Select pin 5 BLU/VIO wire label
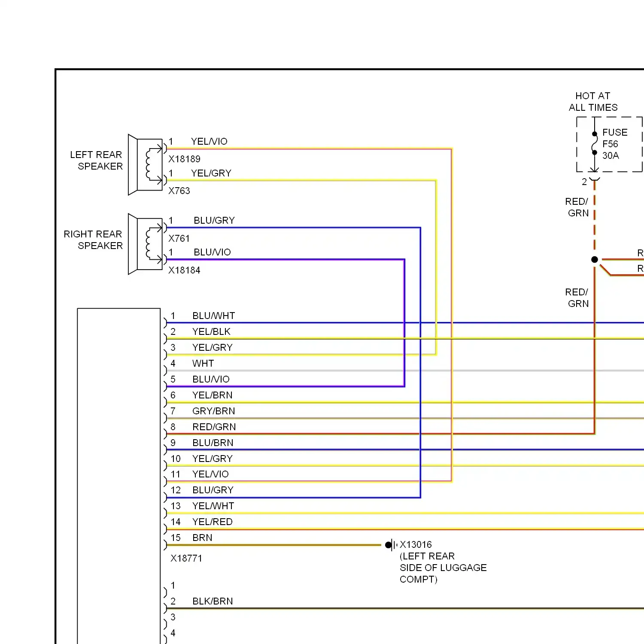 [x=211, y=379]
